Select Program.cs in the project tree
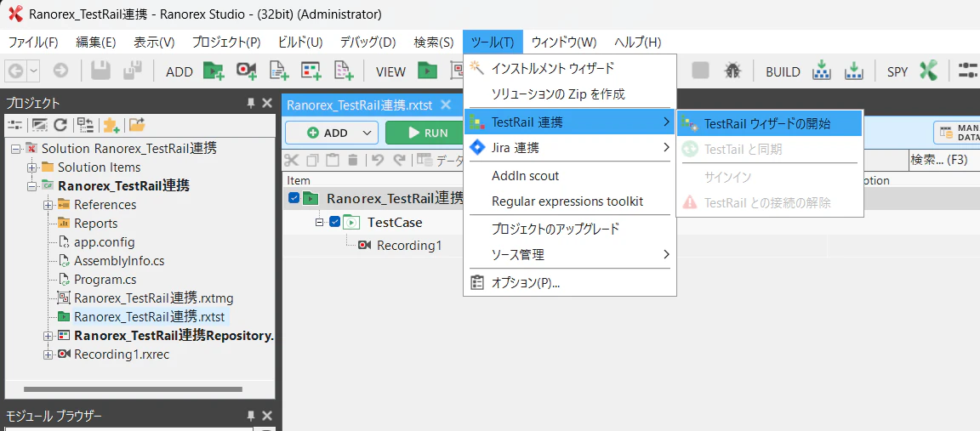 point(105,279)
